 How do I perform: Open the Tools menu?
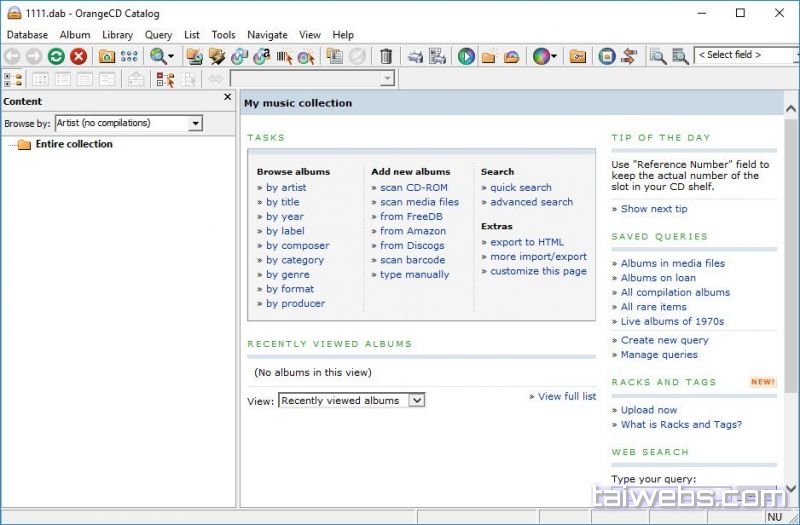pos(223,35)
